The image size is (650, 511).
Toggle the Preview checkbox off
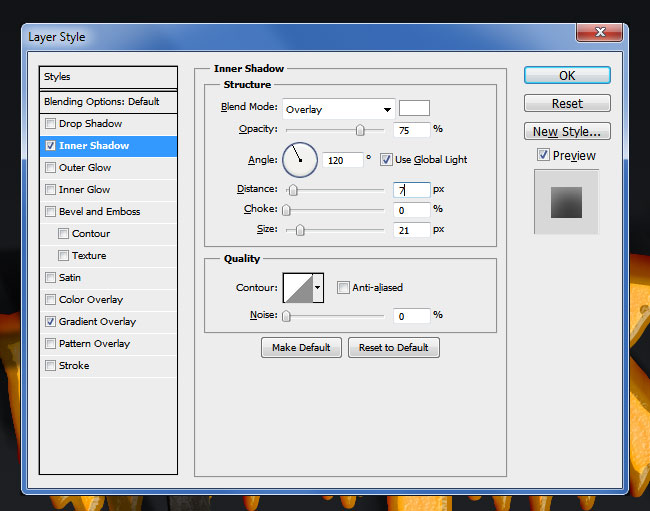pyautogui.click(x=543, y=155)
